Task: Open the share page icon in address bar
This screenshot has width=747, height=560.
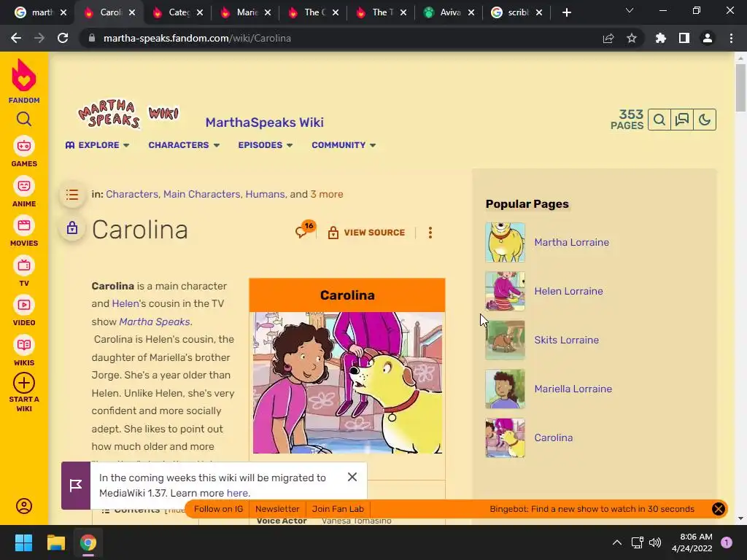Action: click(x=608, y=38)
